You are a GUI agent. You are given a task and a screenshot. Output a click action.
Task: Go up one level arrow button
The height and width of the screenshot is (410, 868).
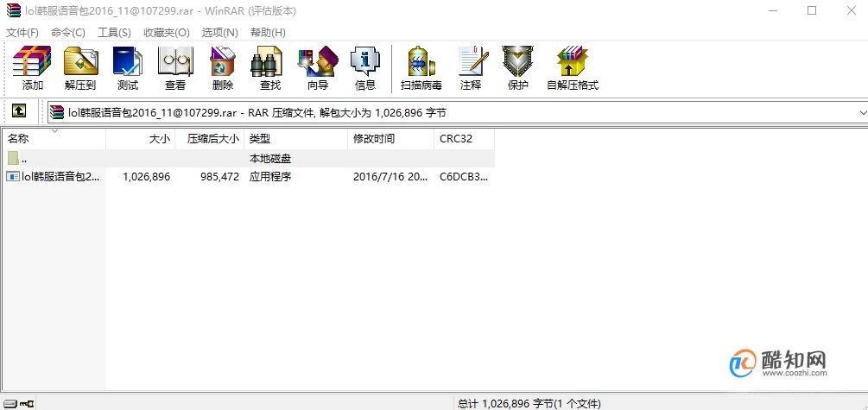[x=19, y=111]
